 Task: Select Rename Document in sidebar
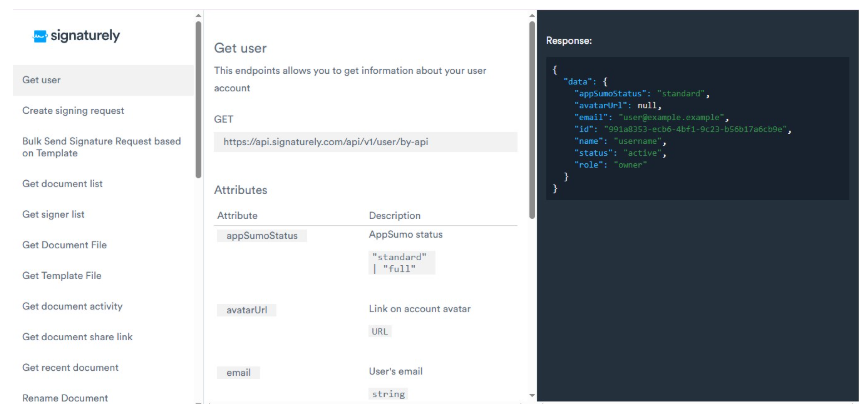pyautogui.click(x=65, y=398)
